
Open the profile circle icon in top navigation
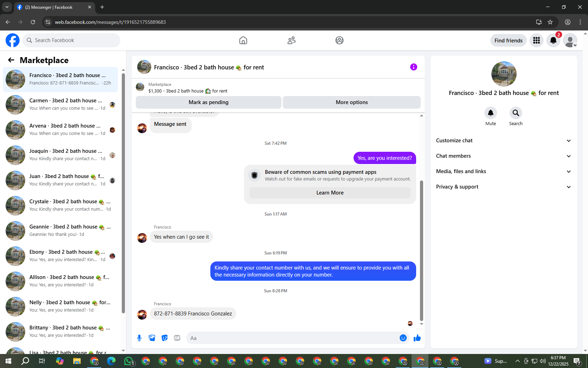pyautogui.click(x=339, y=40)
